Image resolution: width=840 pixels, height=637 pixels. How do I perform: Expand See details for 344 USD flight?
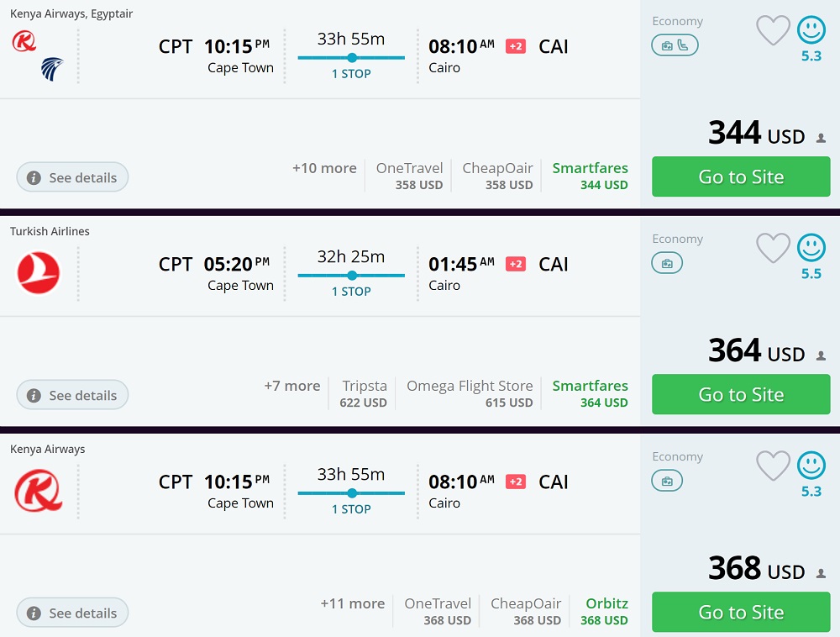click(72, 178)
